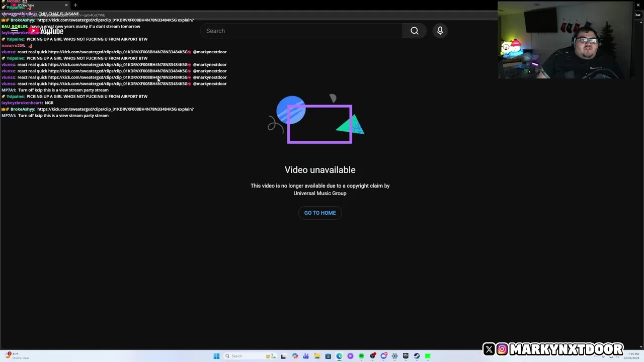
Task: Click the streamer webcam overlay
Action: [x=566, y=40]
